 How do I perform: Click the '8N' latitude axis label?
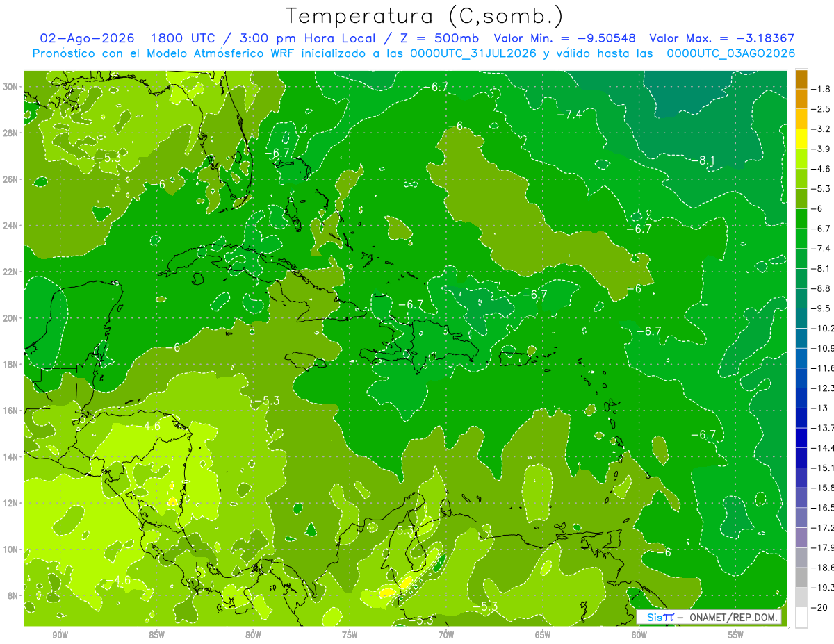point(14,596)
